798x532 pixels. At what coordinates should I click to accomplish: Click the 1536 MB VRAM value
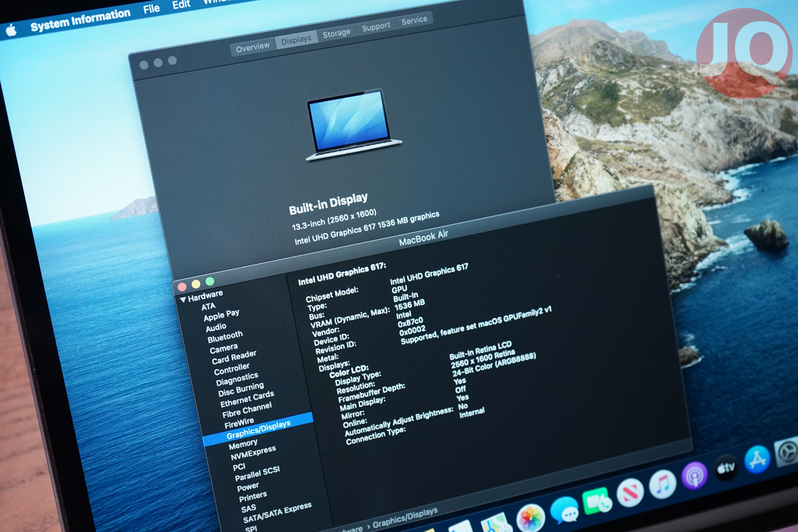[410, 304]
